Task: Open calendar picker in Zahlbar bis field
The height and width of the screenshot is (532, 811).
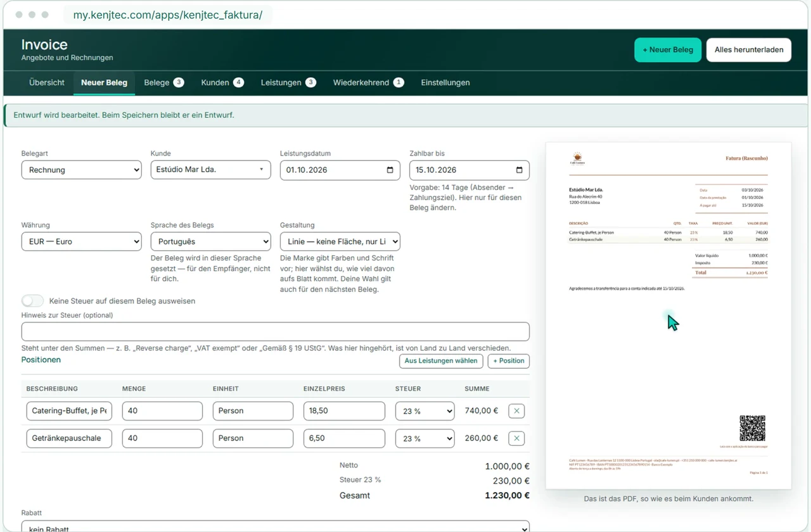Action: pyautogui.click(x=519, y=170)
